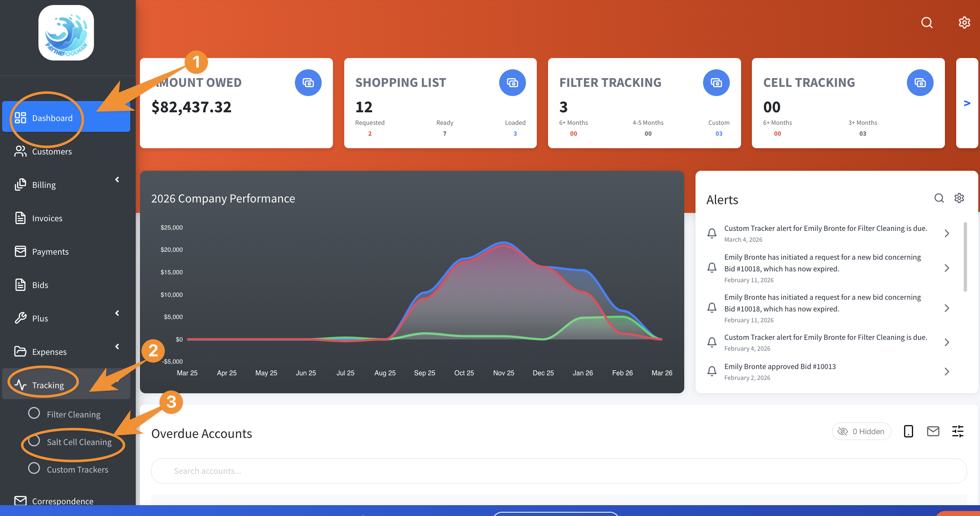Click the Alerts search icon
The width and height of the screenshot is (980, 516).
[939, 198]
